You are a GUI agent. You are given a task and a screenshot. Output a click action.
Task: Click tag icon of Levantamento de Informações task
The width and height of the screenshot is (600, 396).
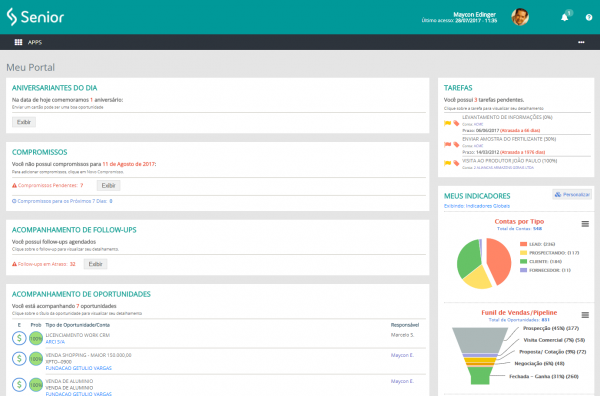[x=456, y=123]
